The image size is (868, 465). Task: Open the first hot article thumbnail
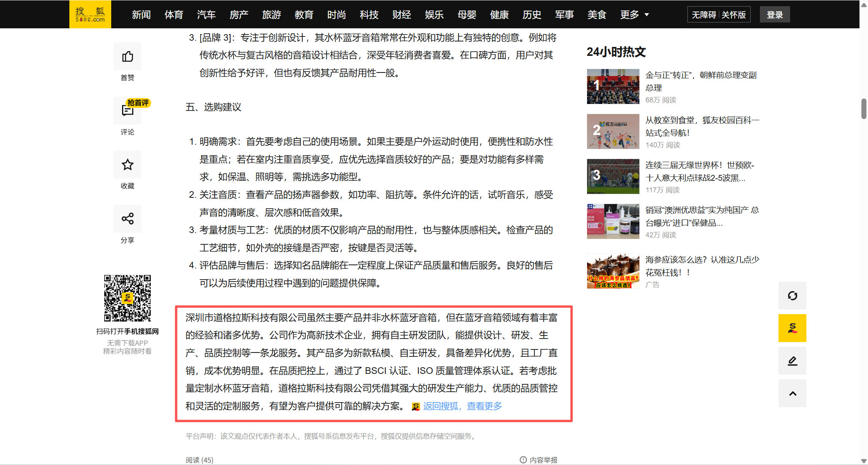pyautogui.click(x=613, y=86)
